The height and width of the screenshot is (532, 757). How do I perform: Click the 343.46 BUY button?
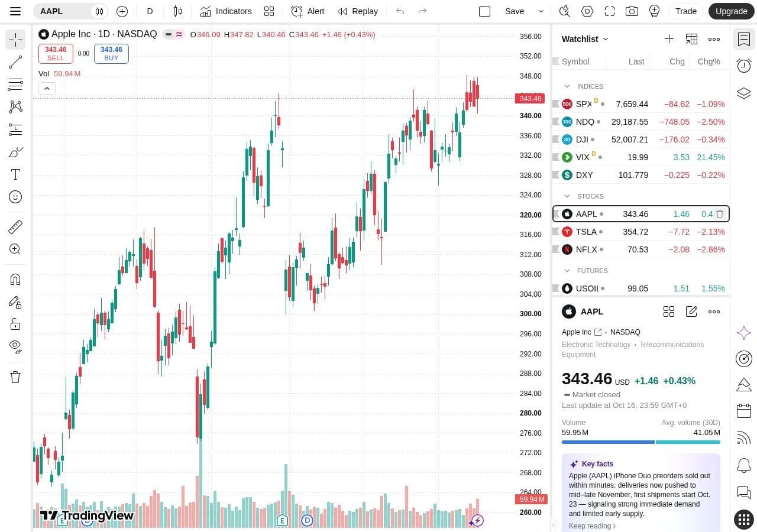[111, 54]
